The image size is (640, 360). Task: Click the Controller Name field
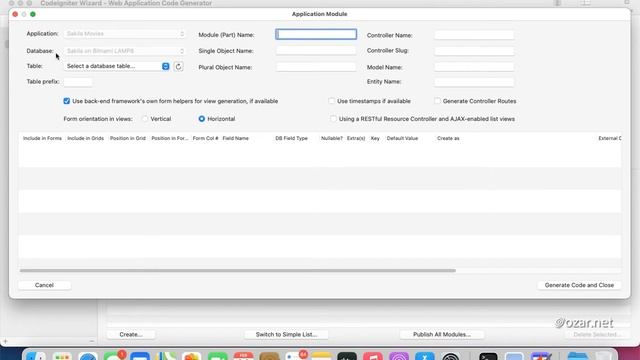[x=474, y=35]
